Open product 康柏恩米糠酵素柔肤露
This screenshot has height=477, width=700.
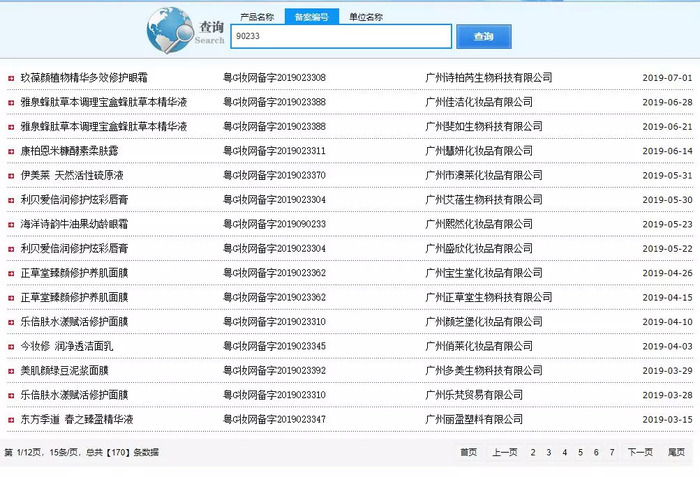69,151
